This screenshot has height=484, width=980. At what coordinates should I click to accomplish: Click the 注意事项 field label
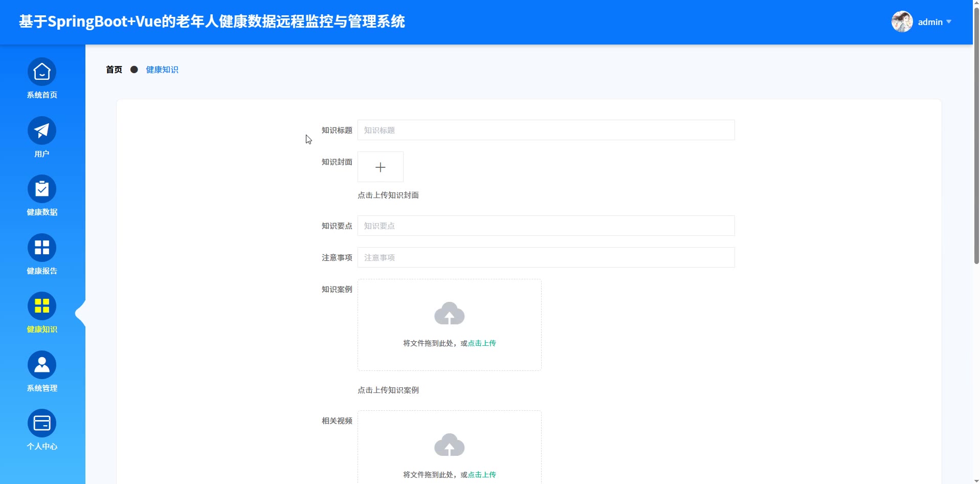337,258
